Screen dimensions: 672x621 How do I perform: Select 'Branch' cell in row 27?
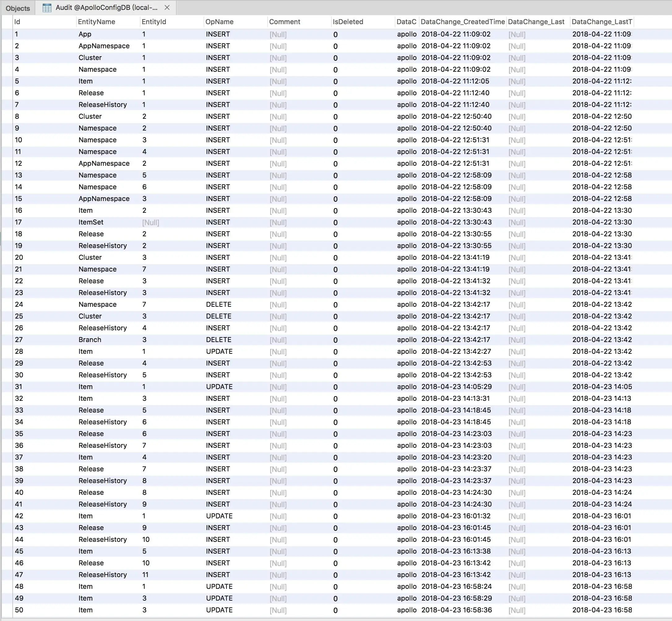90,340
